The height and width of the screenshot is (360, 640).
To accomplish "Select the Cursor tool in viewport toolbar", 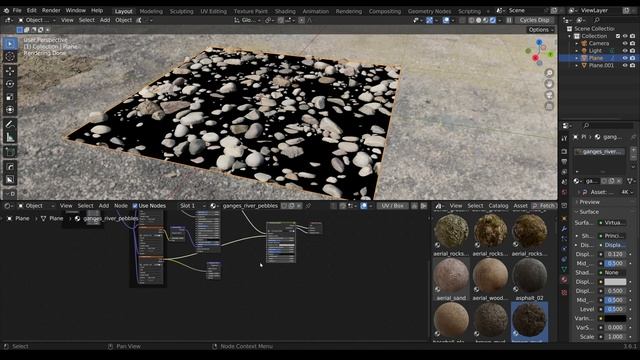I will coord(10,57).
